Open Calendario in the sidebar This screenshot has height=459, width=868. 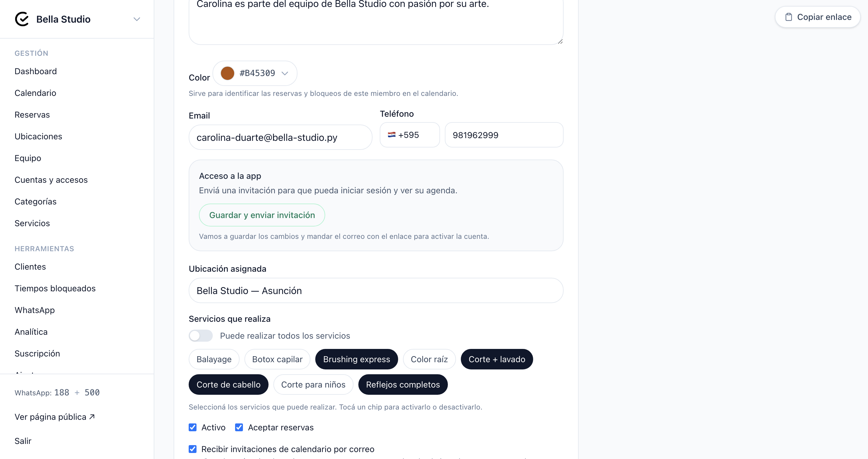[x=35, y=93]
